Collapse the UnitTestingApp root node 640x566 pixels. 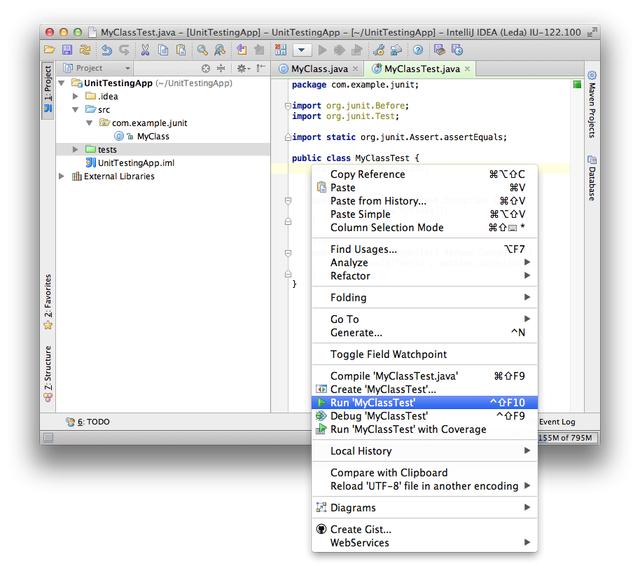click(62, 83)
